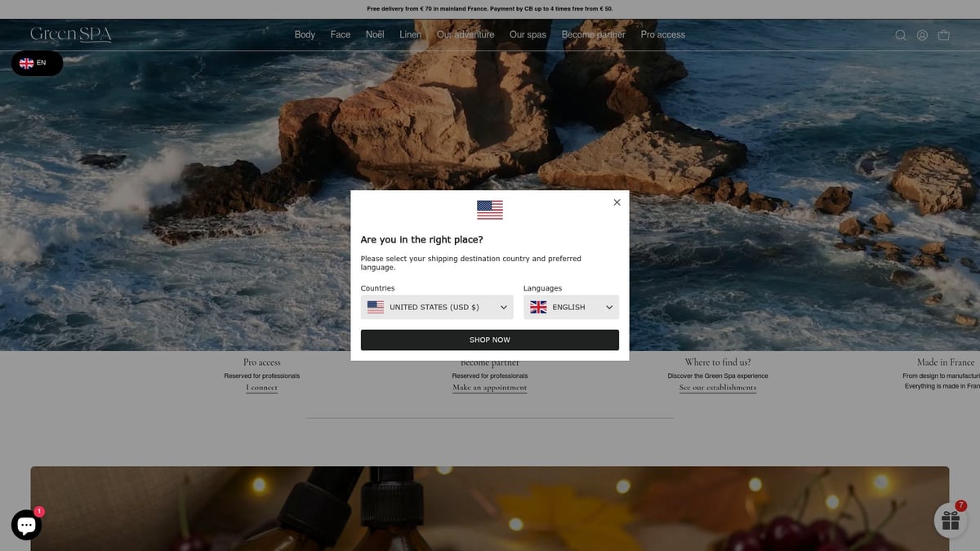Viewport: 980px width, 551px height.
Task: Expand the Countries dropdown
Action: [437, 307]
